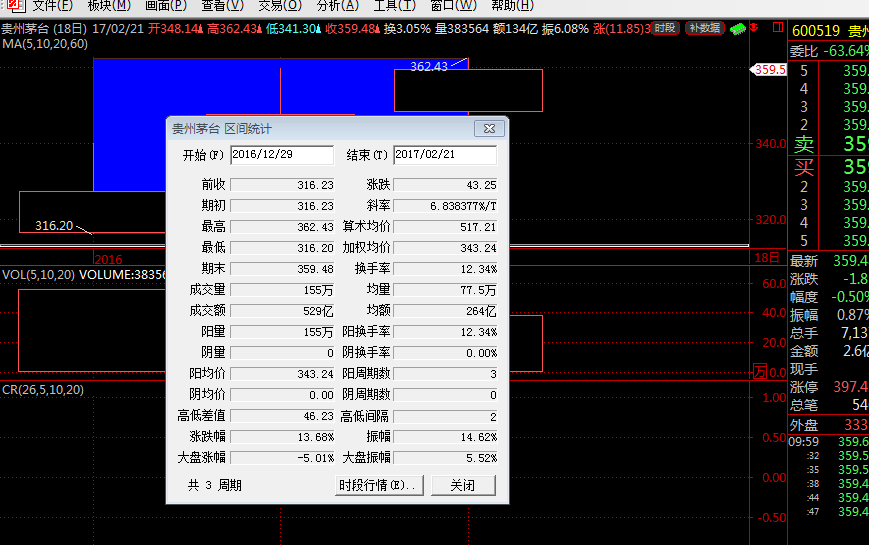869x545 pixels.
Task: Click the 涨跌 value 43.25
Action: pyautogui.click(x=445, y=185)
